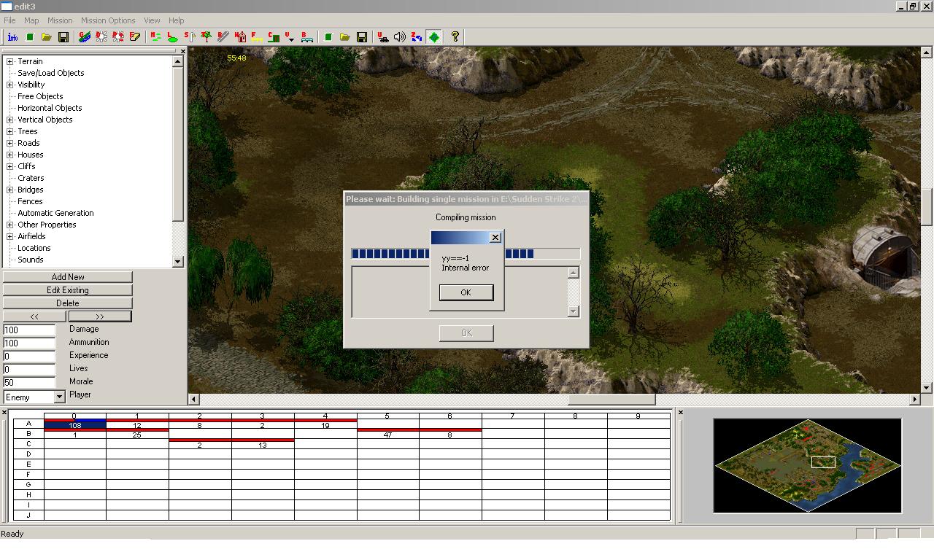This screenshot has width=934, height=560.
Task: Click the Open mission folder icon
Action: [x=345, y=36]
